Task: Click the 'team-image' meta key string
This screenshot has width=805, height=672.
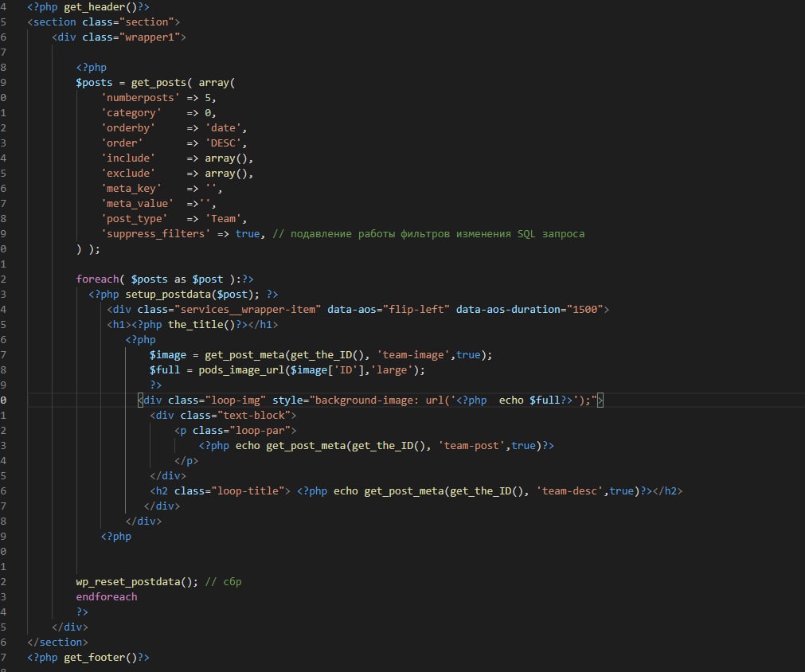Action: click(x=414, y=355)
